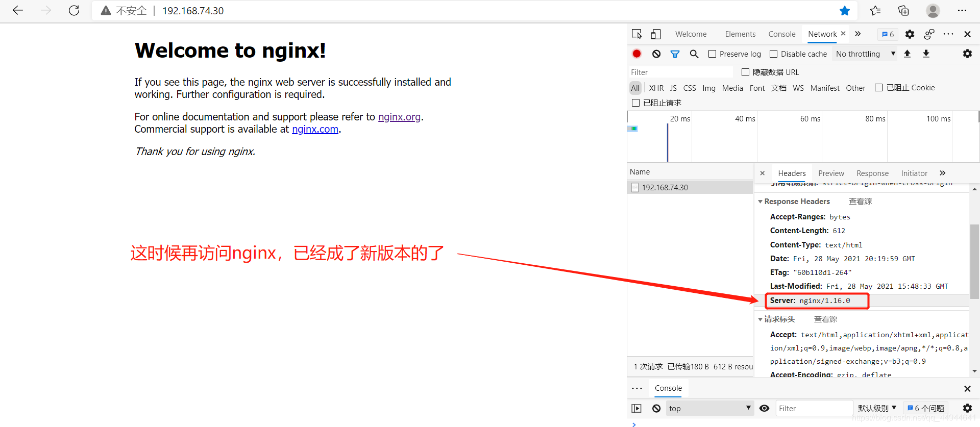Click the headers pane vertical scrollbar thumb
Image resolution: width=980 pixels, height=427 pixels.
pos(974,262)
